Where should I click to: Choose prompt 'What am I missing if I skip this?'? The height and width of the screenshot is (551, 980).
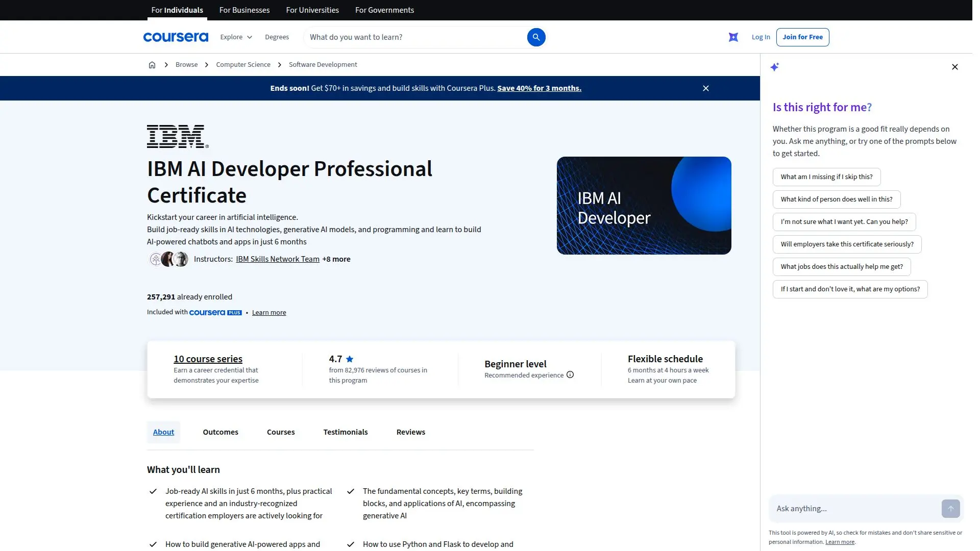coord(826,177)
